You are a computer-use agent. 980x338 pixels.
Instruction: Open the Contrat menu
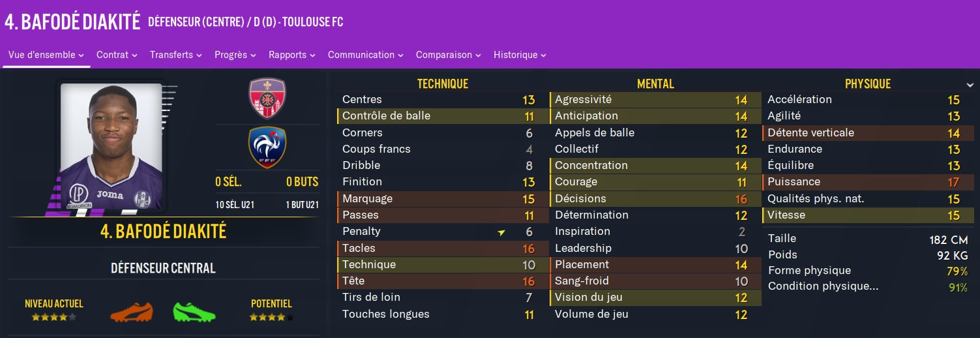click(x=117, y=55)
